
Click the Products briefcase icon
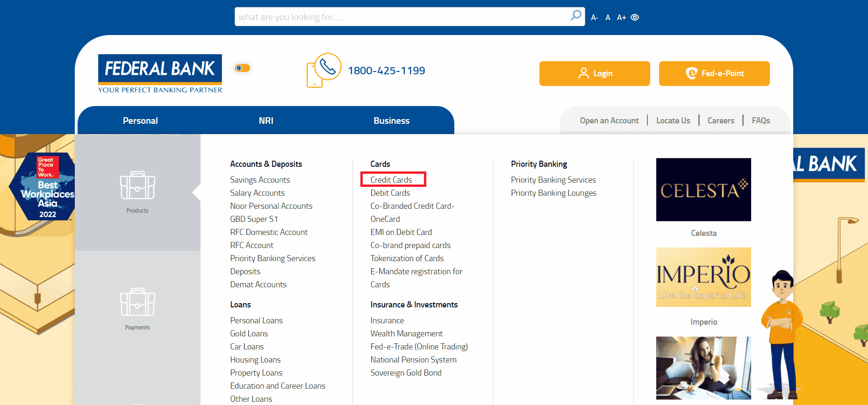(137, 185)
